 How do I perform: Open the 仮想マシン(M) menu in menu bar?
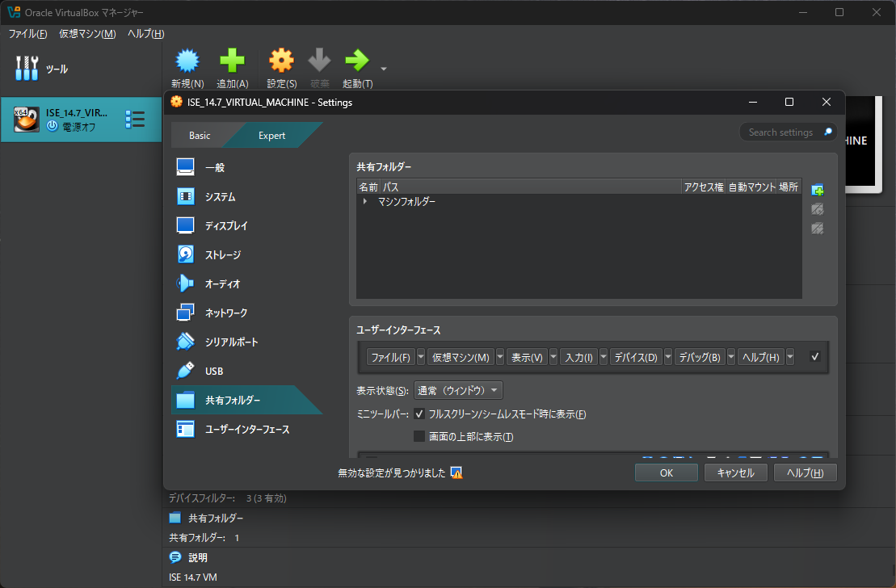pos(87,34)
